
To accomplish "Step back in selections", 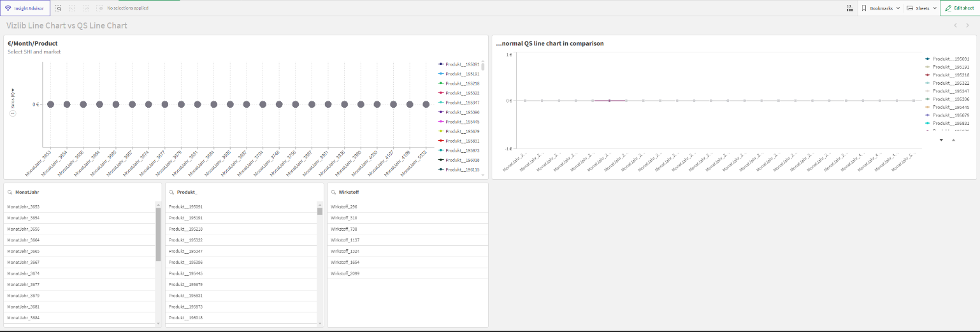I will coord(72,8).
